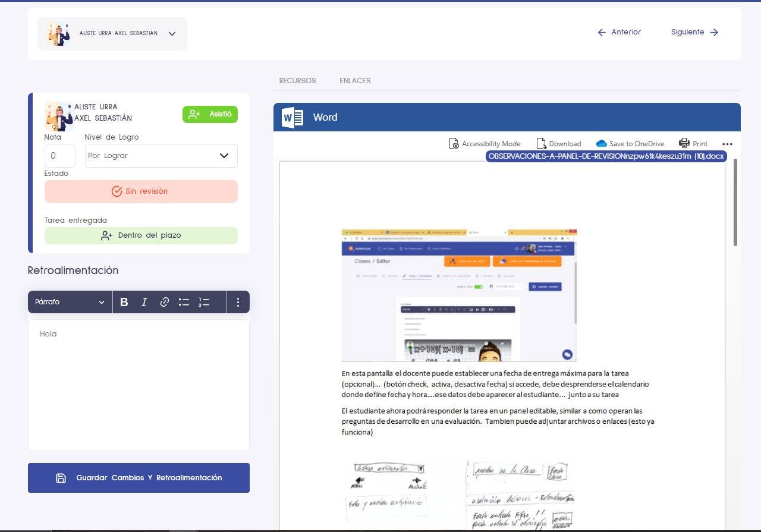This screenshot has width=761, height=532.
Task: Click Accessibility Mode in Word viewer
Action: pos(485,144)
